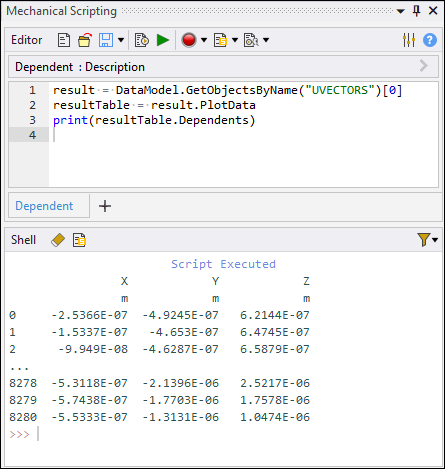Save the current script

coord(106,40)
